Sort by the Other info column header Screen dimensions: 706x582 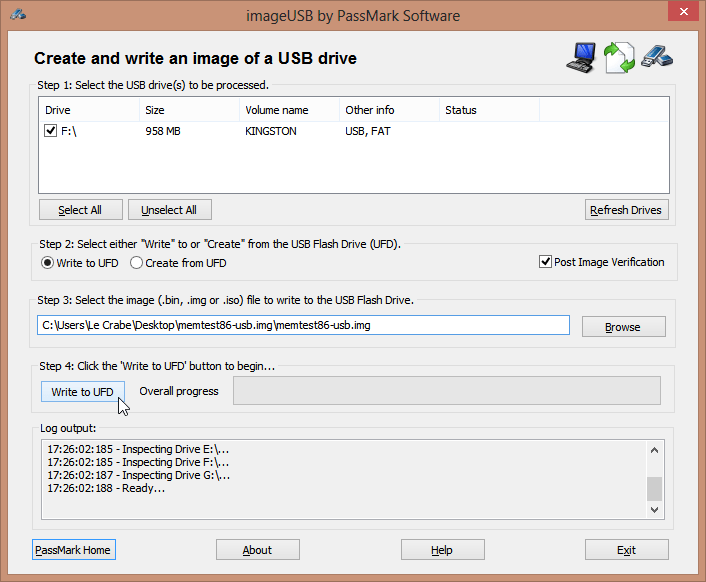tap(389, 110)
